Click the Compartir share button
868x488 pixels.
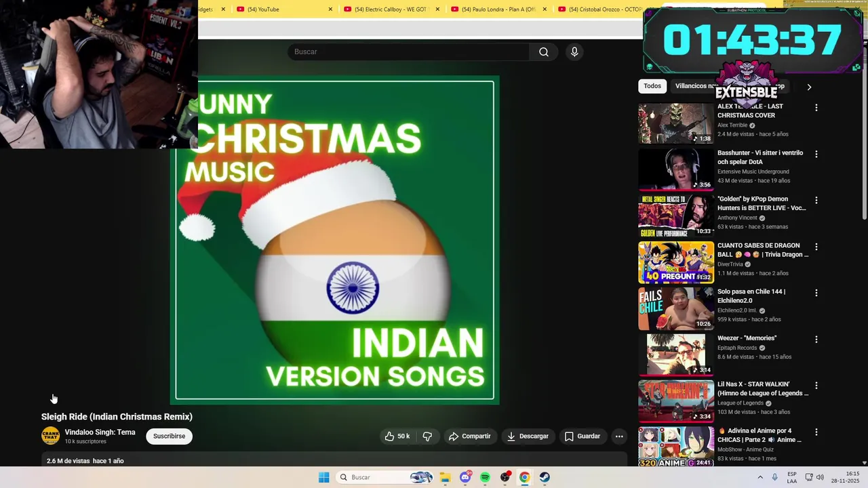(x=469, y=436)
